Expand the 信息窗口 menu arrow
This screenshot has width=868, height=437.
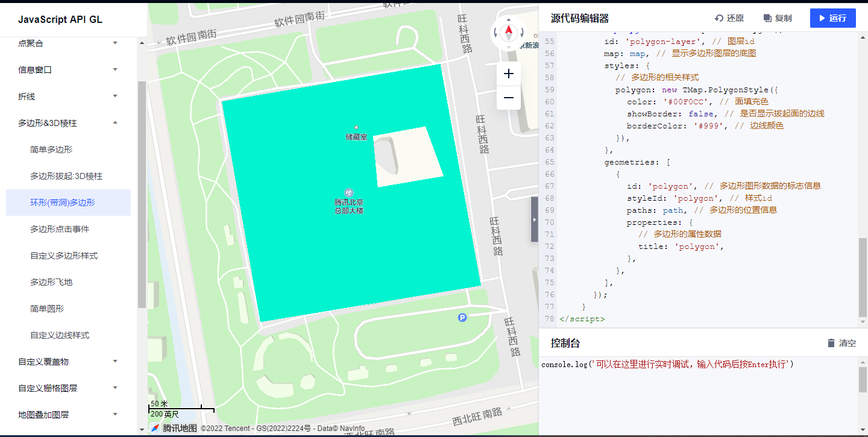click(x=115, y=69)
